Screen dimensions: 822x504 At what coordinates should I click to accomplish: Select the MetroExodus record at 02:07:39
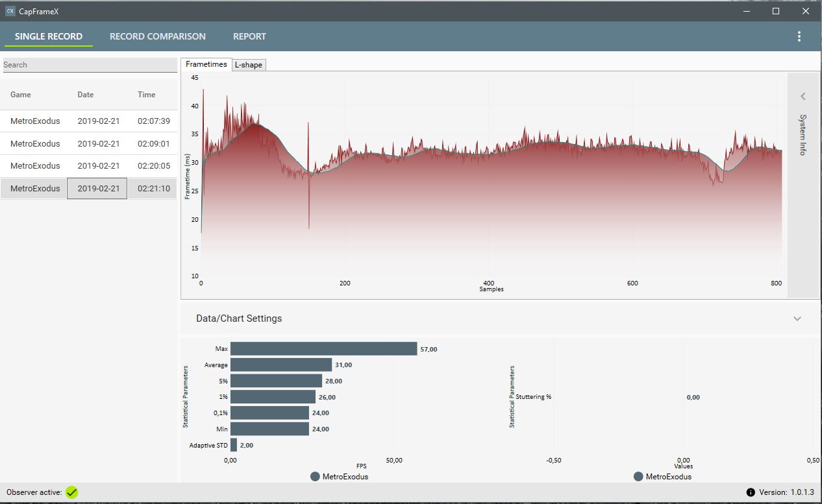pyautogui.click(x=88, y=121)
